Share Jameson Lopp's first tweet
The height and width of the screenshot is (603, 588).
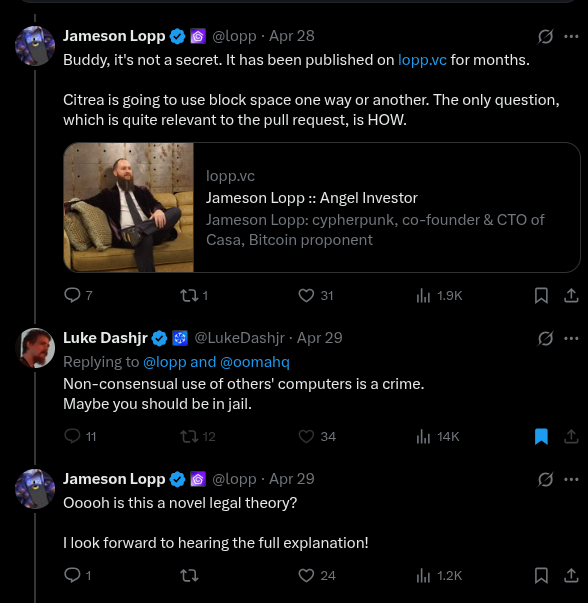571,296
